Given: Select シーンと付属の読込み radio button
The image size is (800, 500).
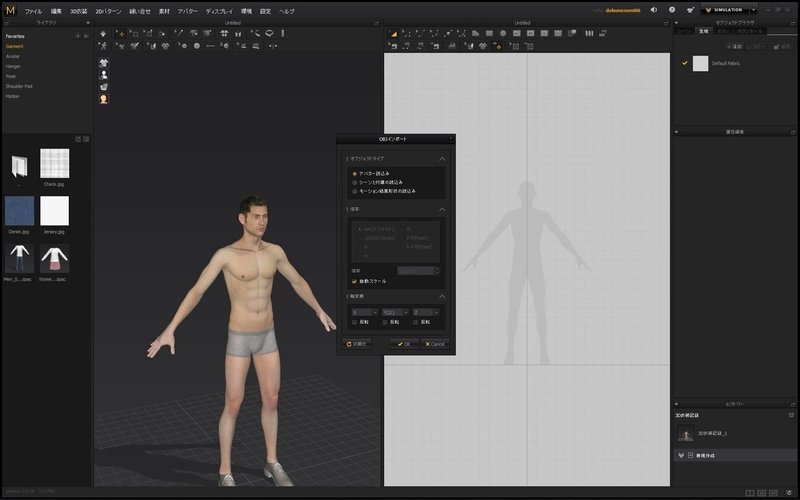Looking at the screenshot, I should tap(355, 183).
